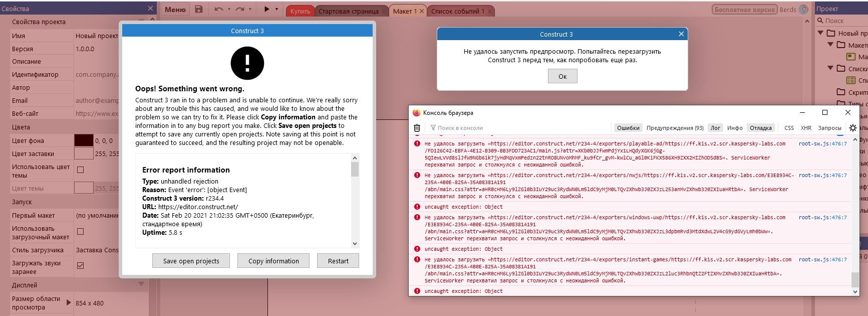
Task: Click error icon of nwjs load failure
Action: click(417, 176)
